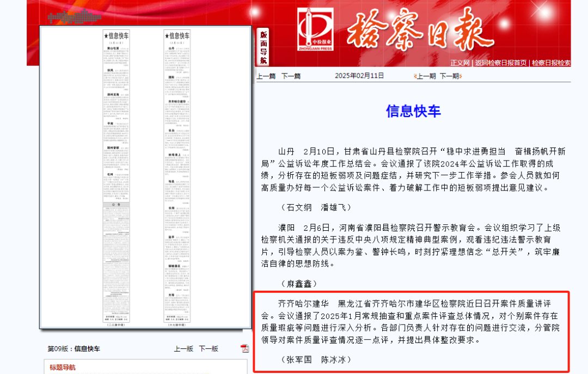The image size is (588, 374).
Task: Click the blue 信息快车 article title
Action: [413, 112]
